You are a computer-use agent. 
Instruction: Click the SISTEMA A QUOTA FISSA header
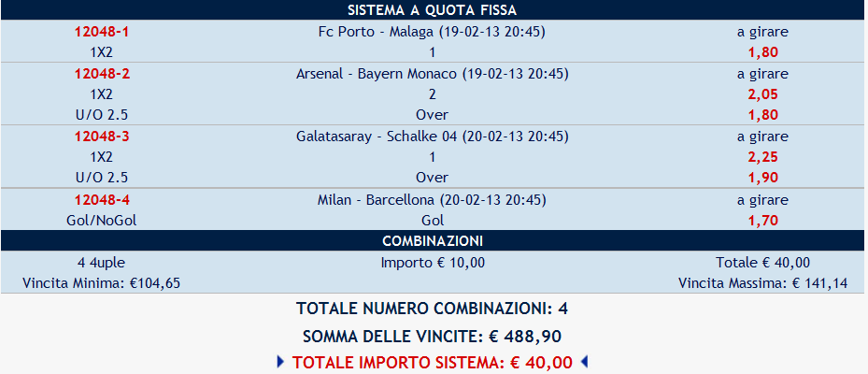coord(432,10)
